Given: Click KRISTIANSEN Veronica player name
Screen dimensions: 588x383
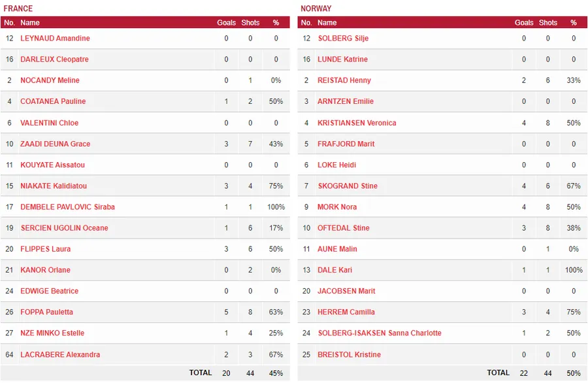Looking at the screenshot, I should [357, 123].
